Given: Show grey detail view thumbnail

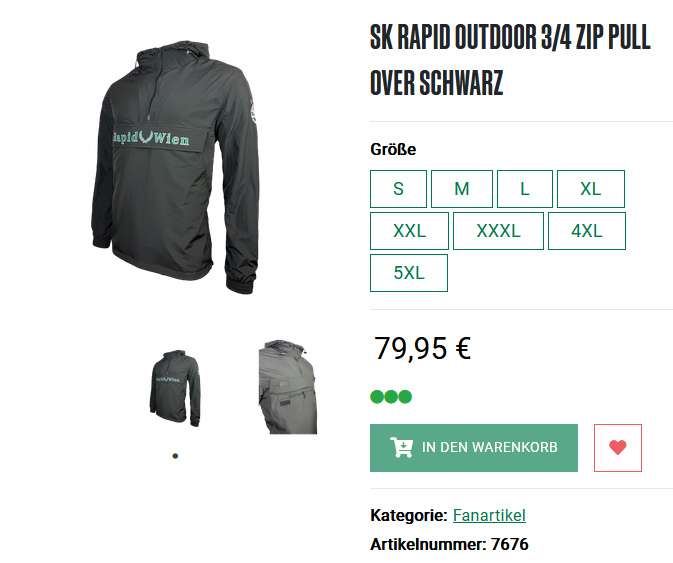Looking at the screenshot, I should (288, 387).
